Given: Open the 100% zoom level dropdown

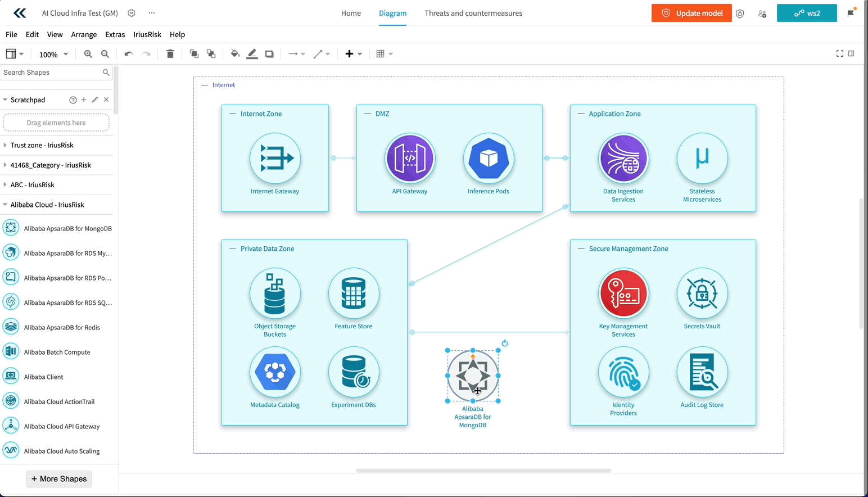Looking at the screenshot, I should [x=53, y=55].
